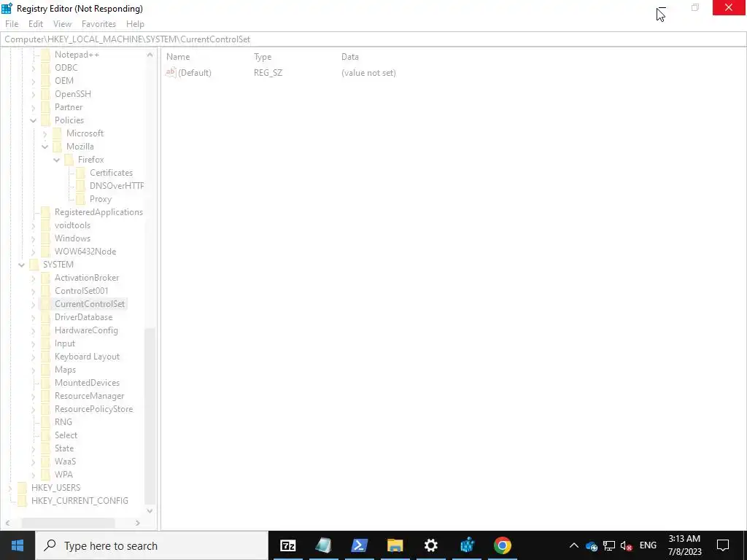Image resolution: width=747 pixels, height=560 pixels.
Task: Click the Policies key folder icon
Action: click(x=46, y=120)
